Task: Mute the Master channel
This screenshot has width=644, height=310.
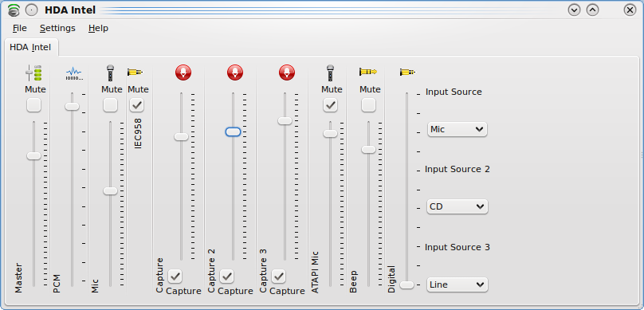Action: click(33, 105)
